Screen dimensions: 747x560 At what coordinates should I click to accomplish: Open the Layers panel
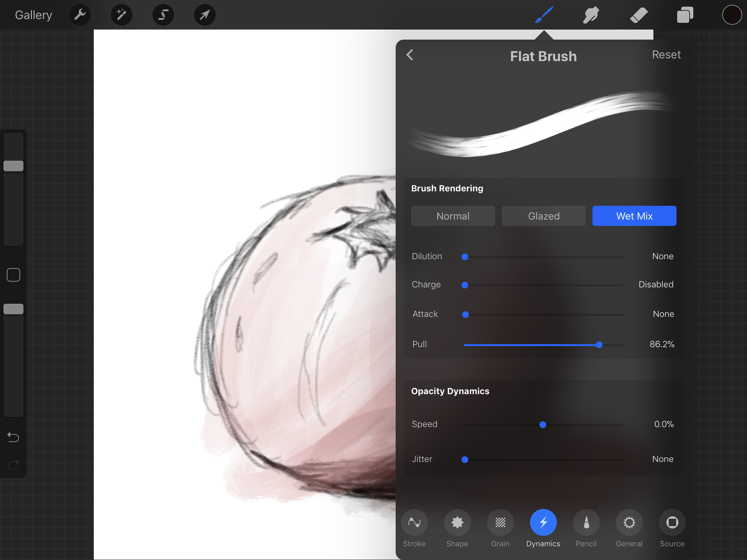pos(685,14)
